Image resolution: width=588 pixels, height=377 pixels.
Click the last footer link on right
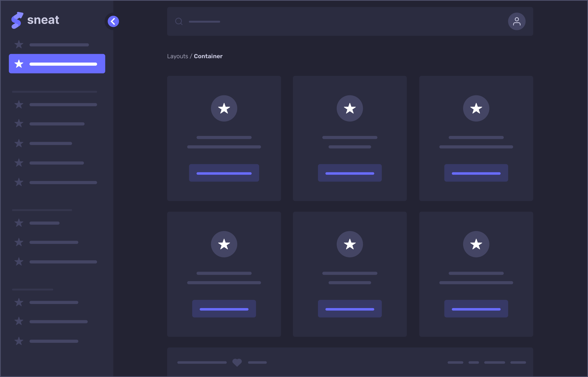(518, 362)
